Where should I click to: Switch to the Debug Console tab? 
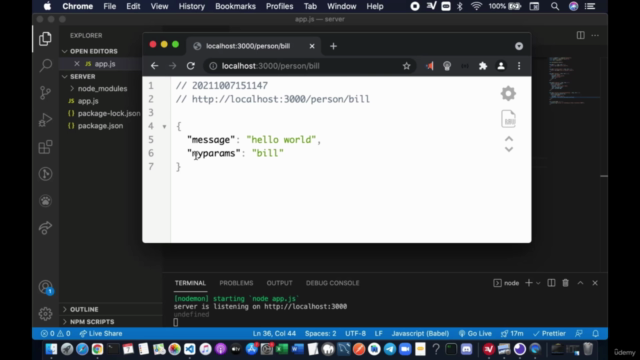coord(333,283)
